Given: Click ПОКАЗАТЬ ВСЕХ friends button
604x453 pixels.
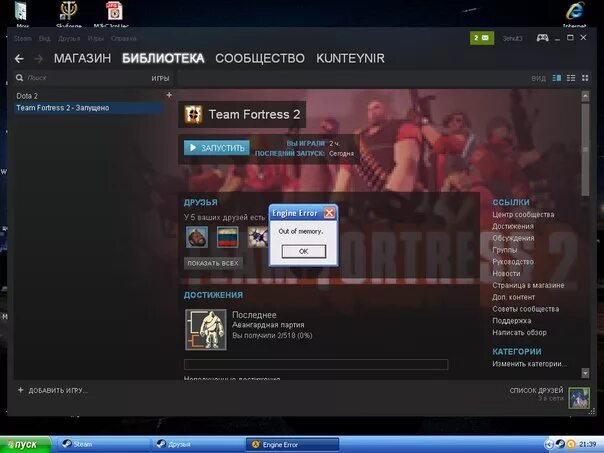Looking at the screenshot, I should tap(213, 263).
